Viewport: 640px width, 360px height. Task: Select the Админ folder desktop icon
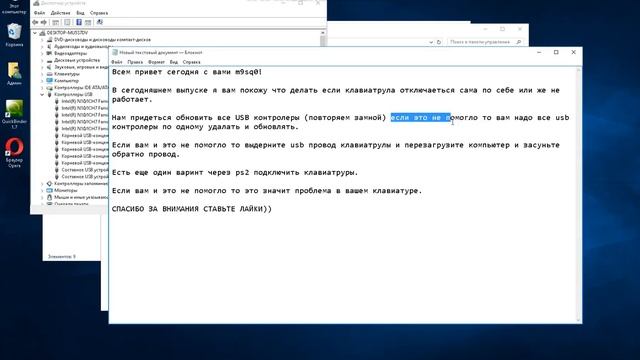pyautogui.click(x=14, y=74)
